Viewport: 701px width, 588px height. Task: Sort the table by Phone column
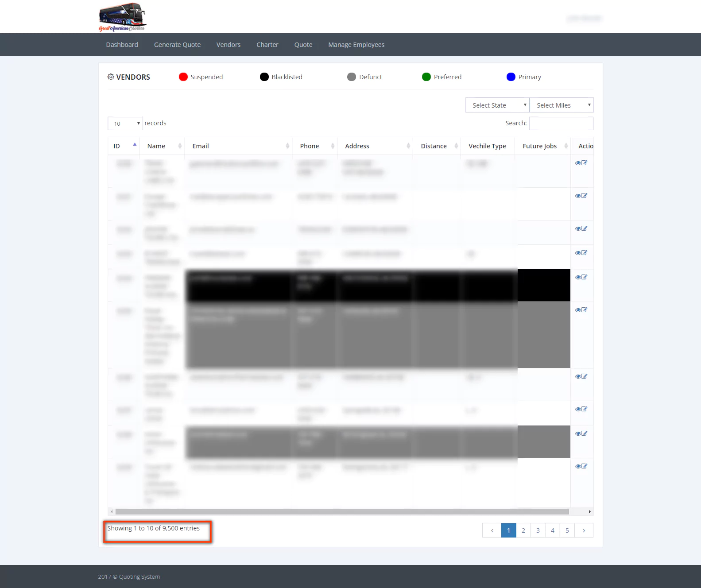(315, 146)
